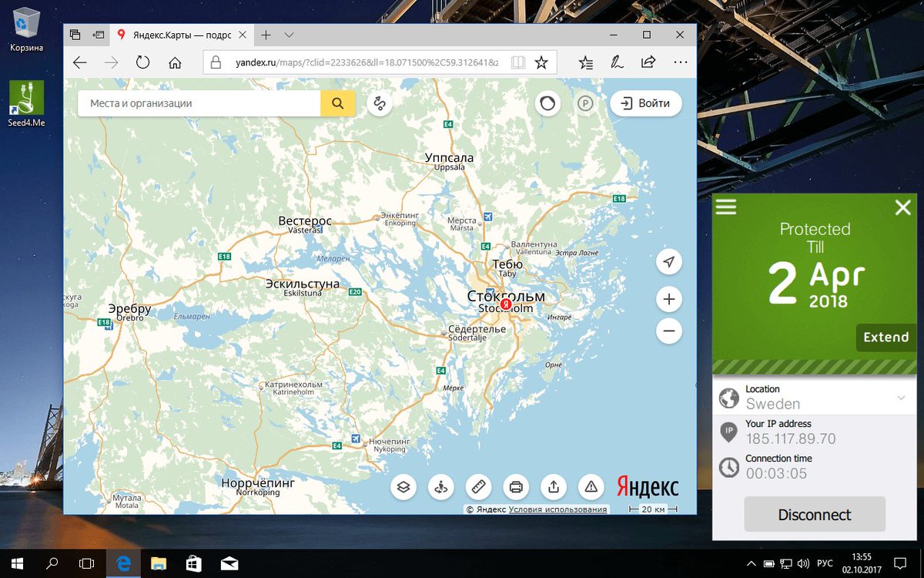Expand hidden system tray icons chevron
Viewport: 924px width, 578px height.
click(751, 563)
